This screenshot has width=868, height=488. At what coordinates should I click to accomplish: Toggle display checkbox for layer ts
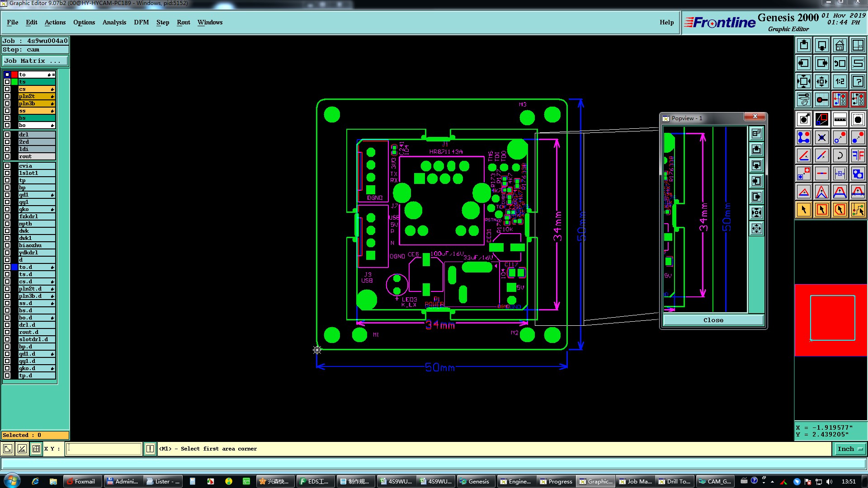point(7,82)
